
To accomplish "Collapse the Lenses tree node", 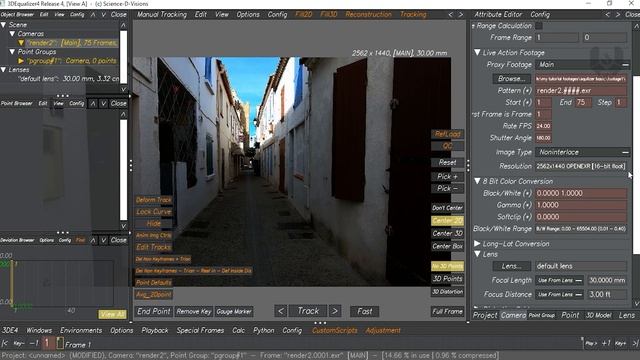I will click(3, 70).
